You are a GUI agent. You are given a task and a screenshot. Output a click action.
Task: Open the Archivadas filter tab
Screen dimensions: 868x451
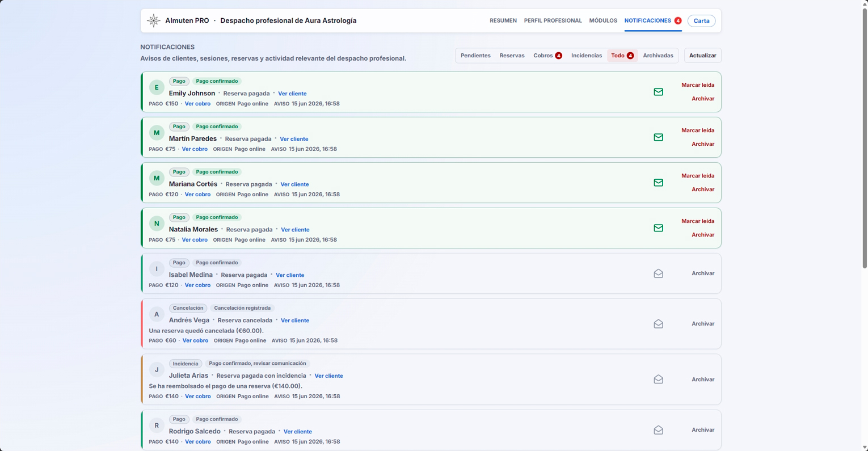click(658, 56)
